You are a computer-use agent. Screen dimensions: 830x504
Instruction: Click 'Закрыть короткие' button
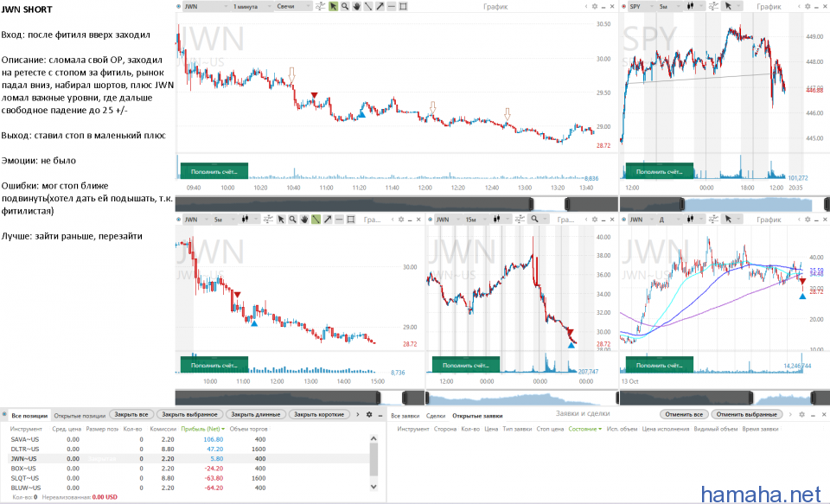tap(319, 415)
